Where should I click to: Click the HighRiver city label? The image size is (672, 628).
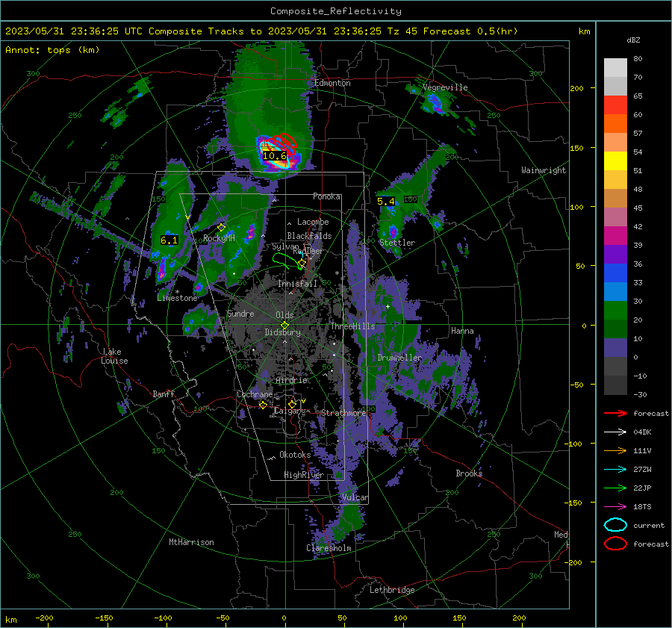(304, 475)
